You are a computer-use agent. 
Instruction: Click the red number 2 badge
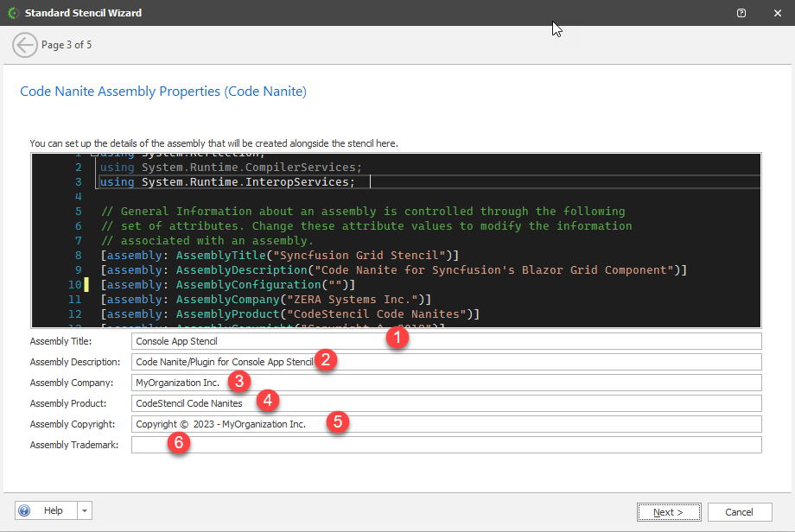point(326,360)
